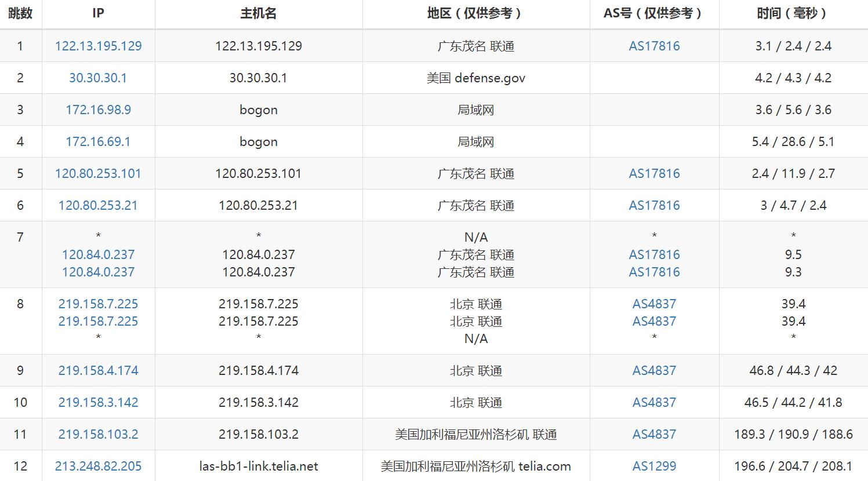Click the 时间（毫秒） column header

(x=793, y=13)
